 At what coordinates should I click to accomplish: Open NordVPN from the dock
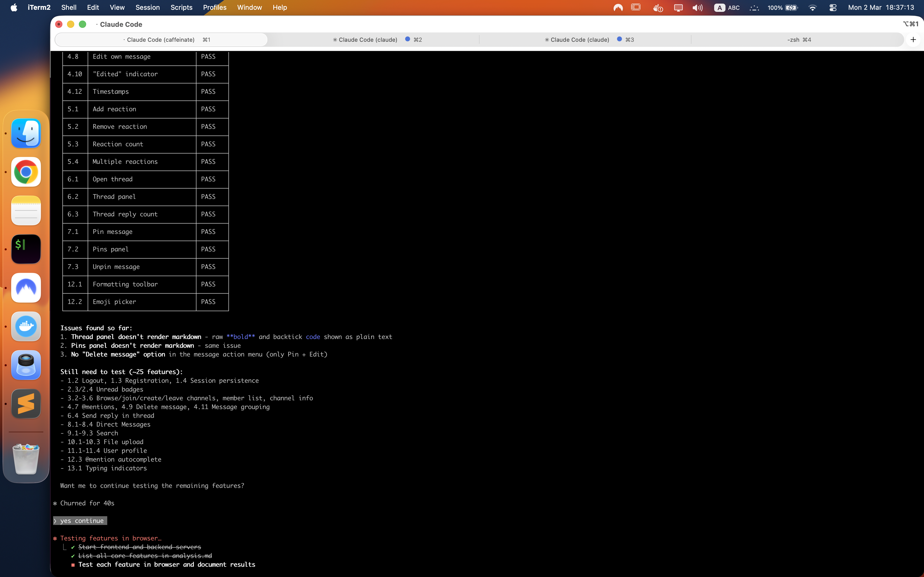click(26, 288)
